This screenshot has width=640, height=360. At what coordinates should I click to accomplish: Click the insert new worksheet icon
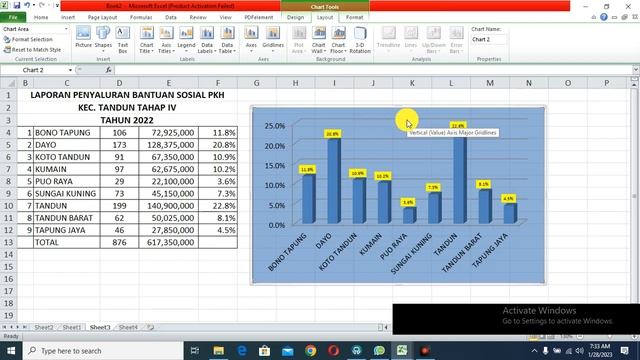(151, 327)
